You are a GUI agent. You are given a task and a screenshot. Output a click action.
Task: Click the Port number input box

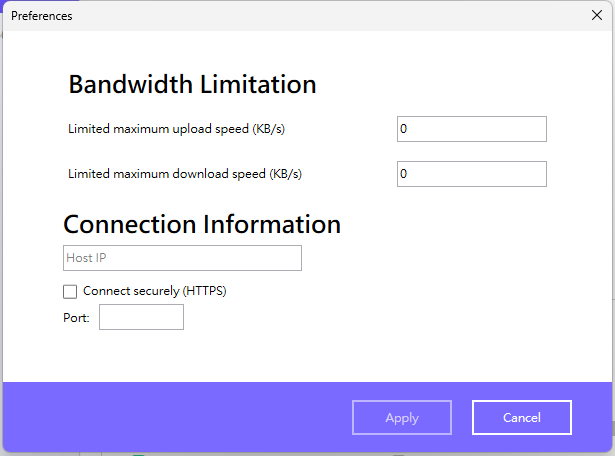[x=141, y=318]
